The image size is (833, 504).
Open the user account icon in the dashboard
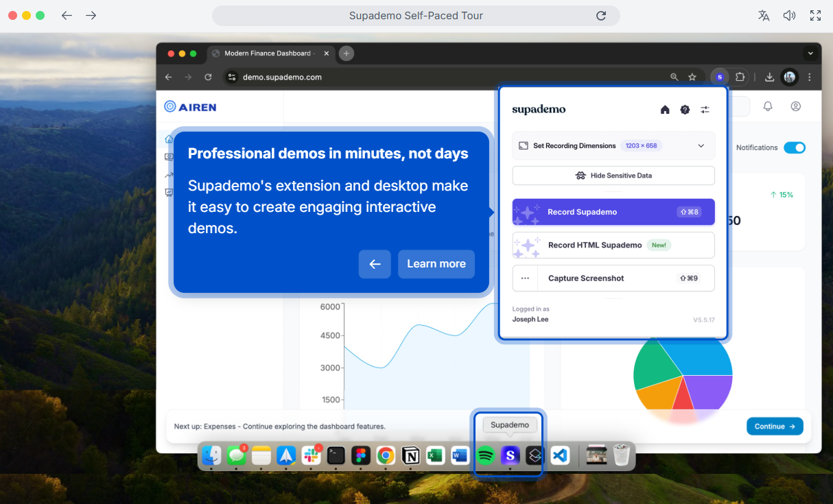pyautogui.click(x=796, y=106)
